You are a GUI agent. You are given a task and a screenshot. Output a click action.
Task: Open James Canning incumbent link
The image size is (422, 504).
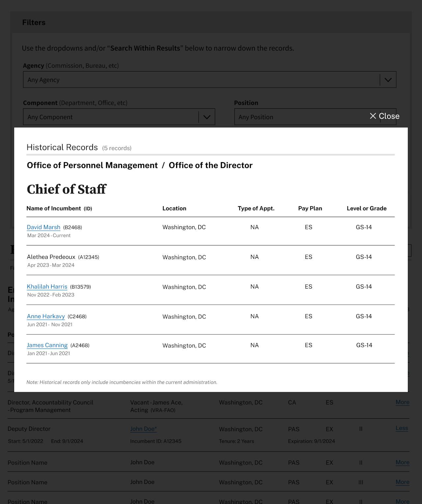click(x=47, y=345)
